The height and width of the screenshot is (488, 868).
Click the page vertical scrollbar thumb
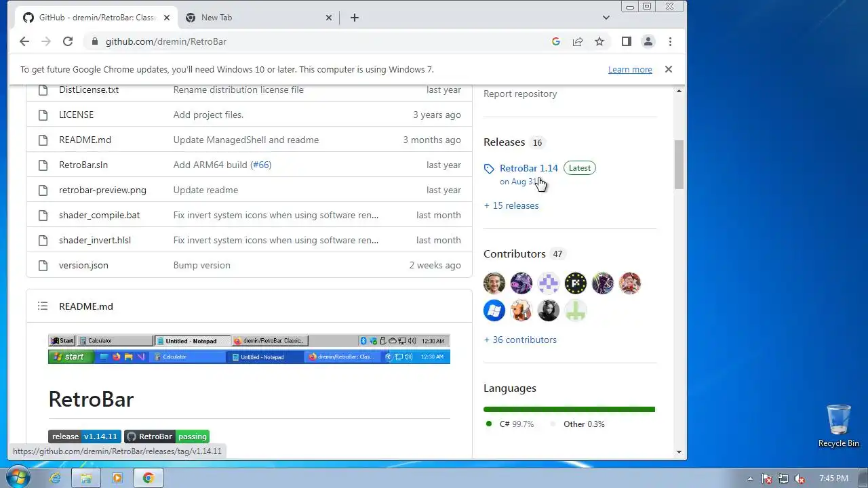coord(679,165)
